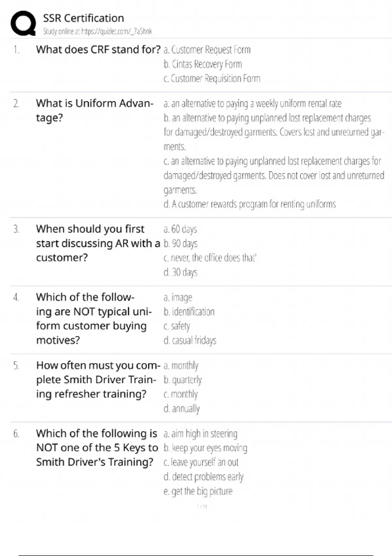
Task: Click the '1 / 19' page number indicator
Action: point(202,507)
